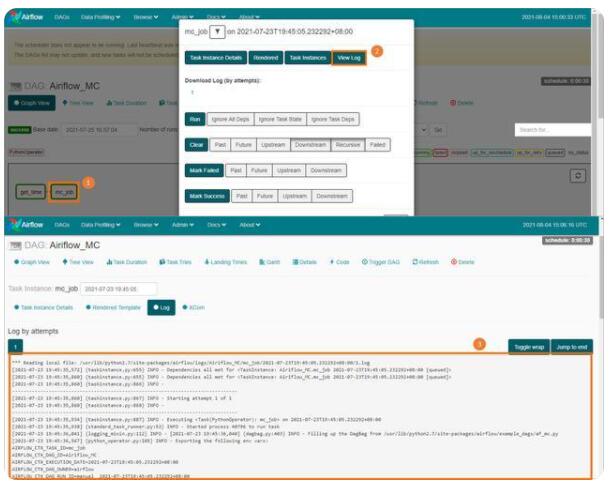610x484 pixels.
Task: Expand Docs menu in the lower navbar
Action: [x=216, y=225]
